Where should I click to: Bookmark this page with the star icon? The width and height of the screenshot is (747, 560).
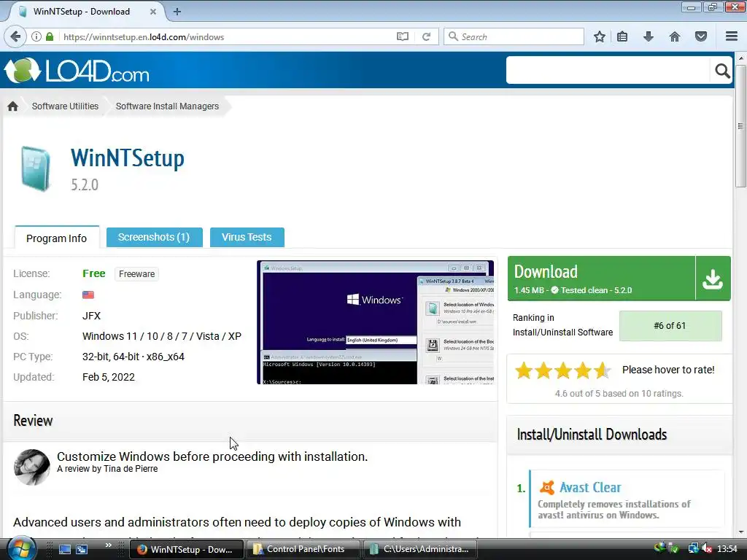click(x=600, y=36)
